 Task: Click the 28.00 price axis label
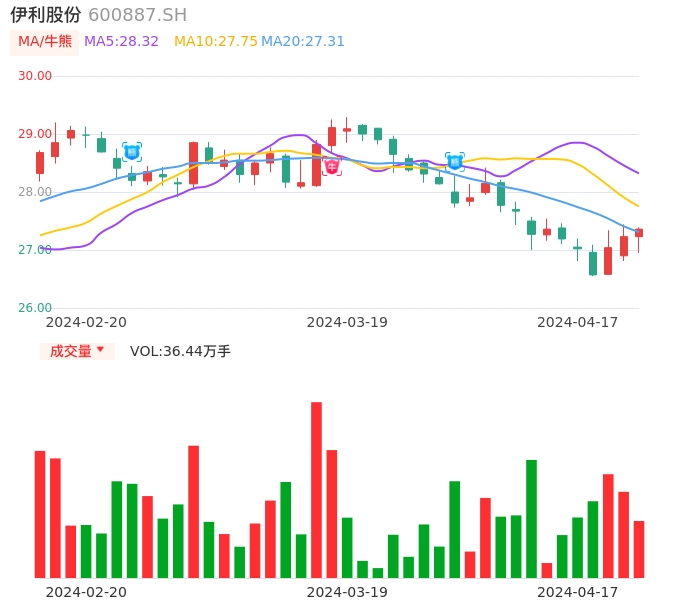click(35, 192)
